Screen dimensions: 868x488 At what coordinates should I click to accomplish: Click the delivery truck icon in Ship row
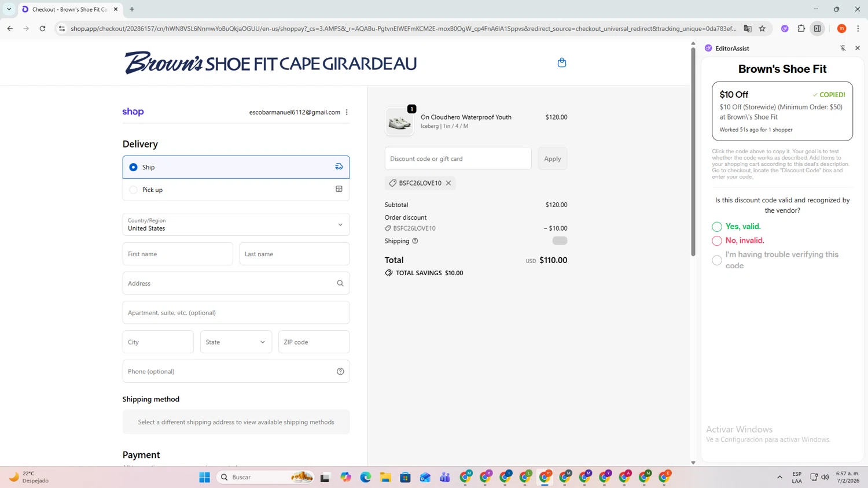[339, 167]
